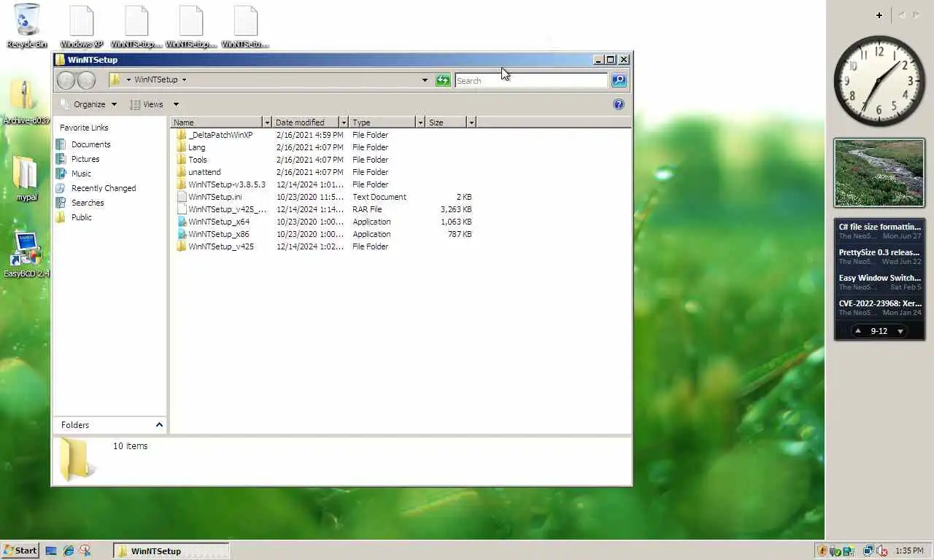Click the analog clock gadget
Screen dimensions: 934x560
[879, 81]
